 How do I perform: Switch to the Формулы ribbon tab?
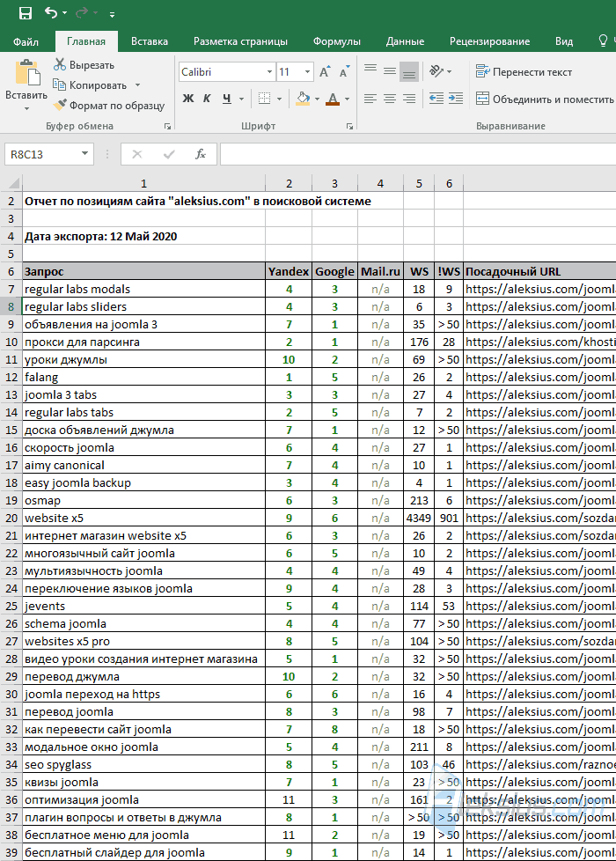point(336,41)
